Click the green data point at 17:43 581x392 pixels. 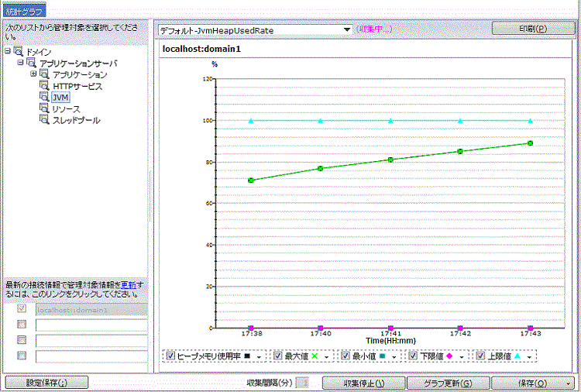530,143
